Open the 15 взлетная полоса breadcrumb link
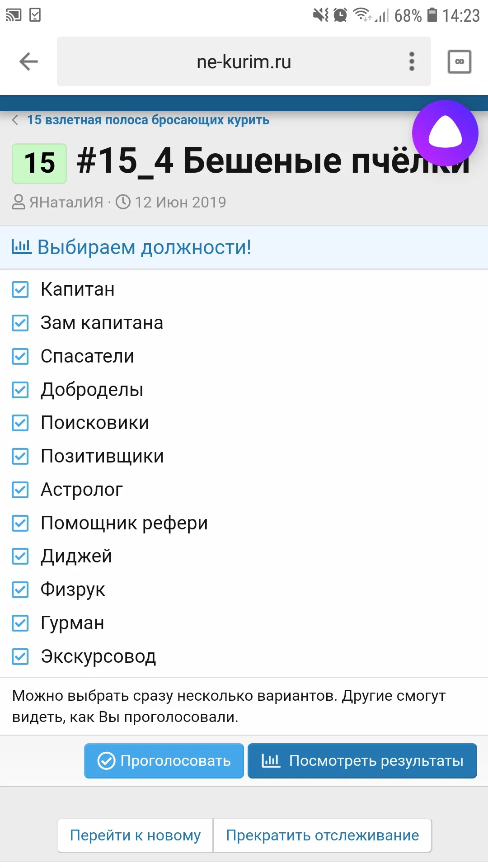Image resolution: width=488 pixels, height=868 pixels. click(148, 120)
